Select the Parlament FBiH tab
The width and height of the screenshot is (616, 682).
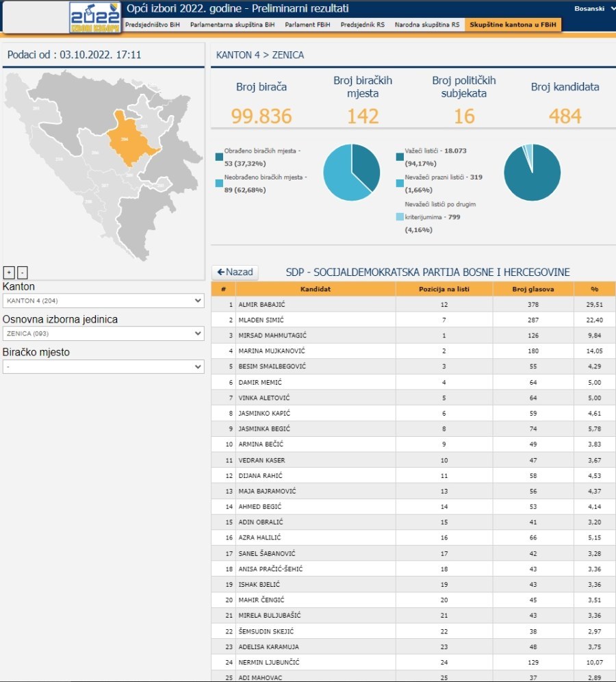coord(307,25)
